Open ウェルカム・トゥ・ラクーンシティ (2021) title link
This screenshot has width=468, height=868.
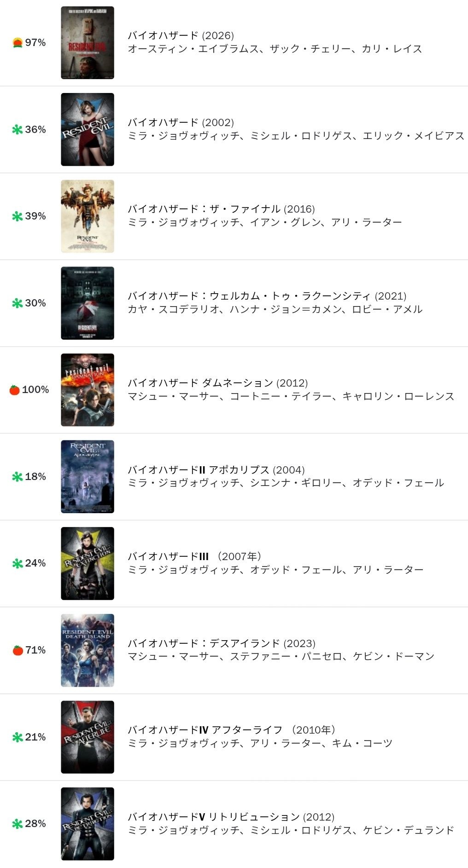click(267, 296)
